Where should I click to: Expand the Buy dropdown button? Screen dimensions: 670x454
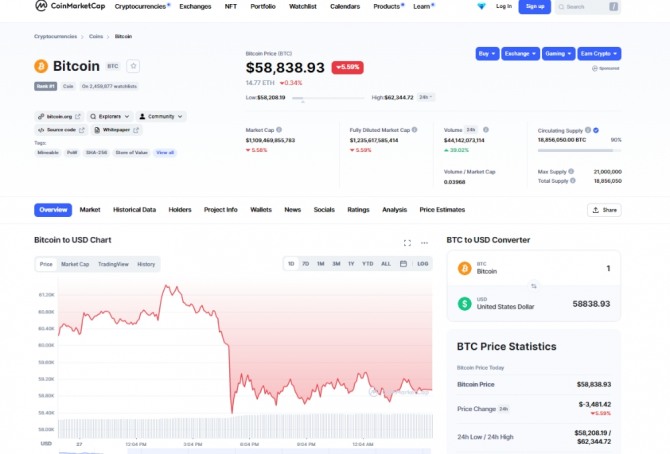click(x=487, y=53)
